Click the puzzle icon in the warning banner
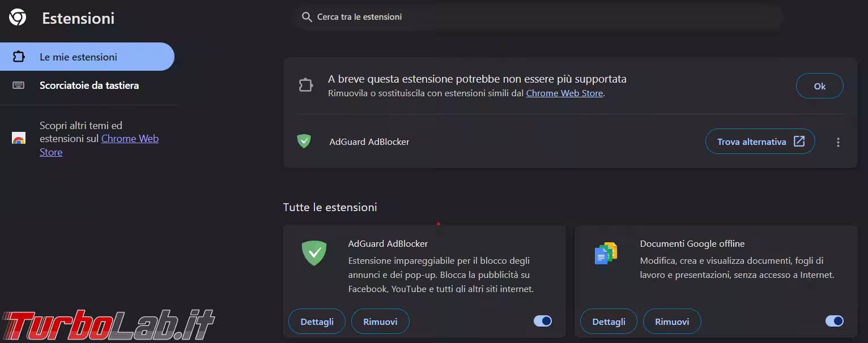Viewport: 868px width, 343px height. pos(306,85)
